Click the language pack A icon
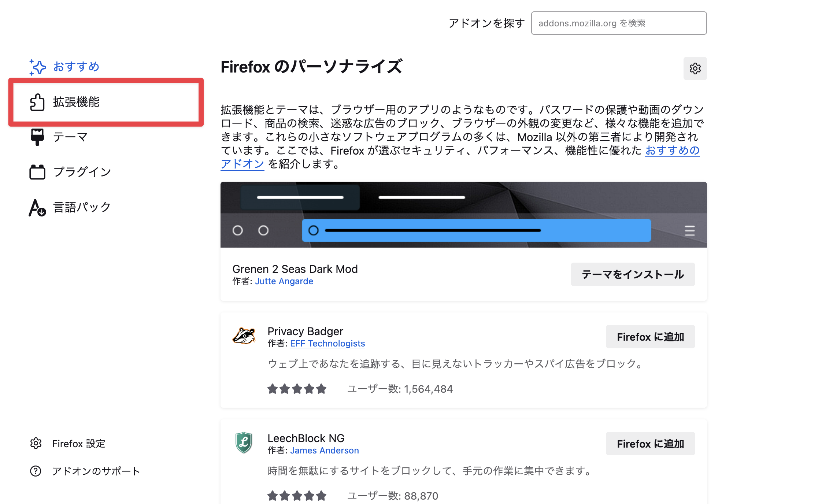This screenshot has width=822, height=504. 37,207
